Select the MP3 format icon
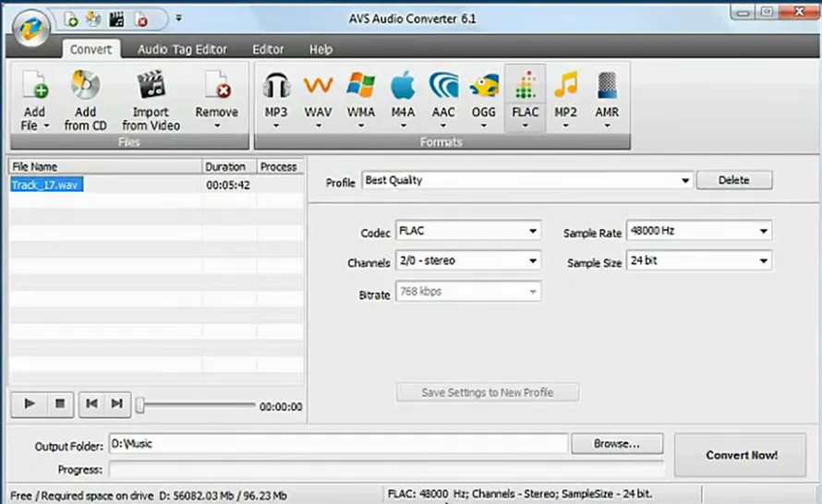This screenshot has width=822, height=504. click(x=276, y=87)
